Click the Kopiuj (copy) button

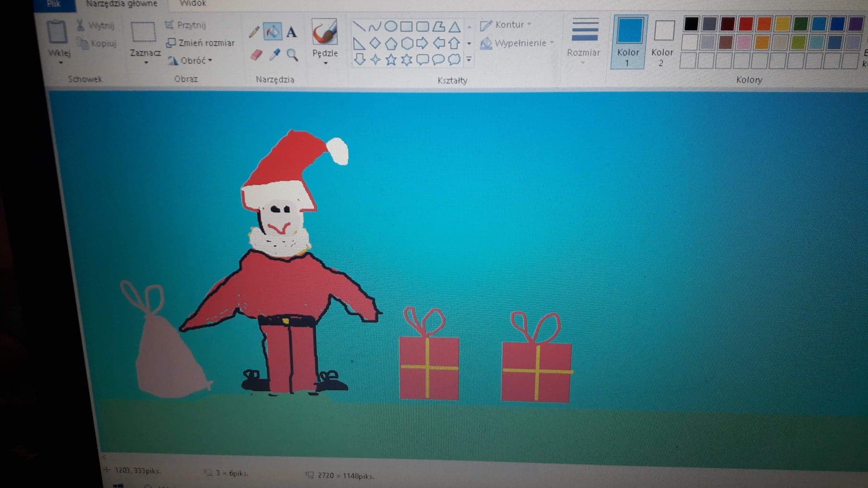point(97,43)
